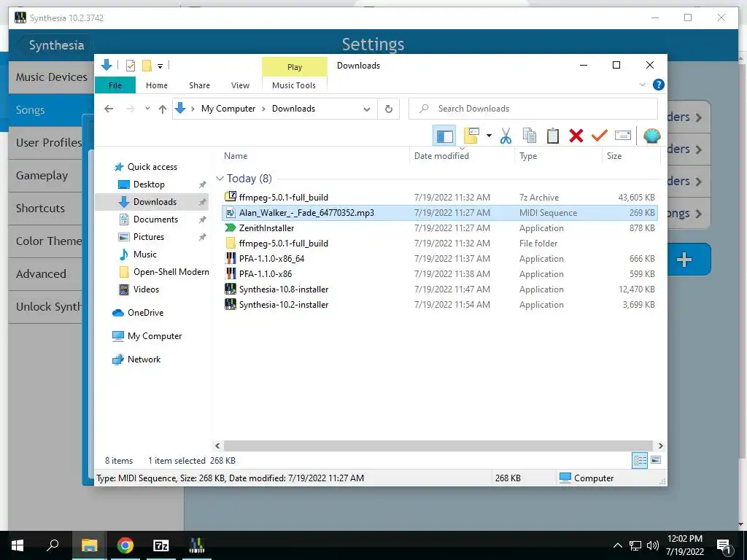The height and width of the screenshot is (560, 747).
Task: Select the ffmpeg-5.0.1-full_build 7z archive file
Action: tap(440, 197)
